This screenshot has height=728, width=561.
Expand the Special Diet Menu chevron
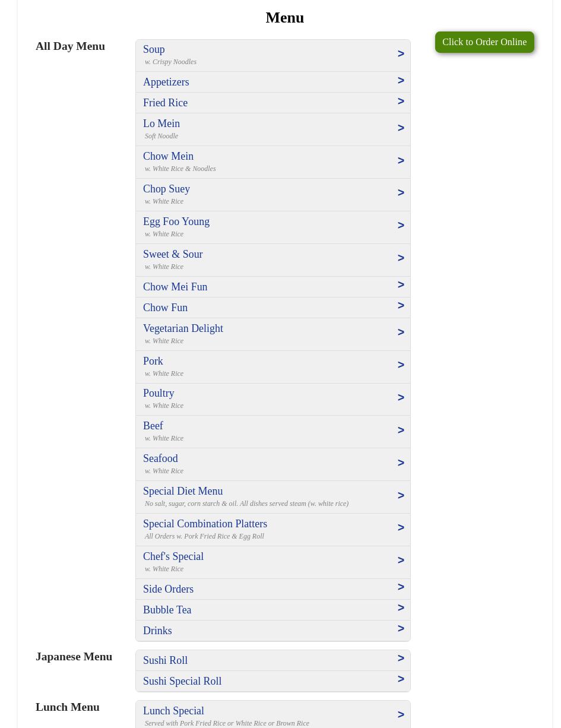(x=401, y=496)
